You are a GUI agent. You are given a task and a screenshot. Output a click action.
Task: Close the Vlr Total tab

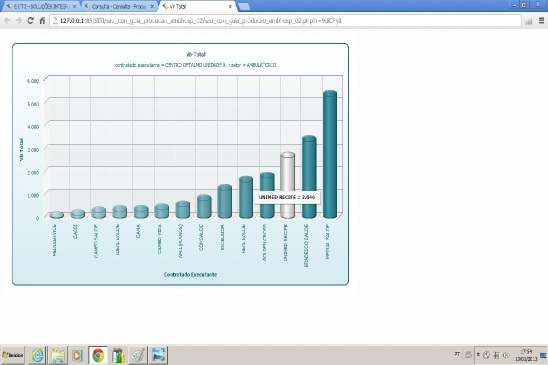230,6
